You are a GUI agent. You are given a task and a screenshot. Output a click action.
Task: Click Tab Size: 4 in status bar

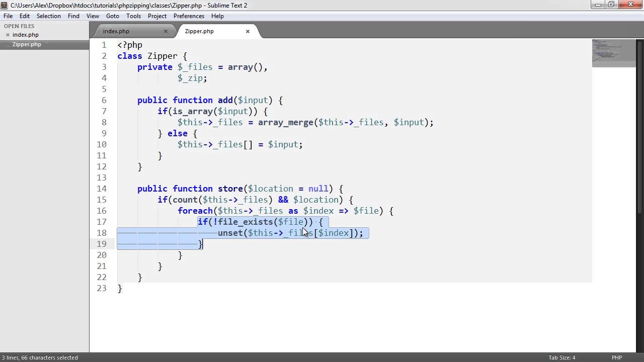tap(562, 357)
